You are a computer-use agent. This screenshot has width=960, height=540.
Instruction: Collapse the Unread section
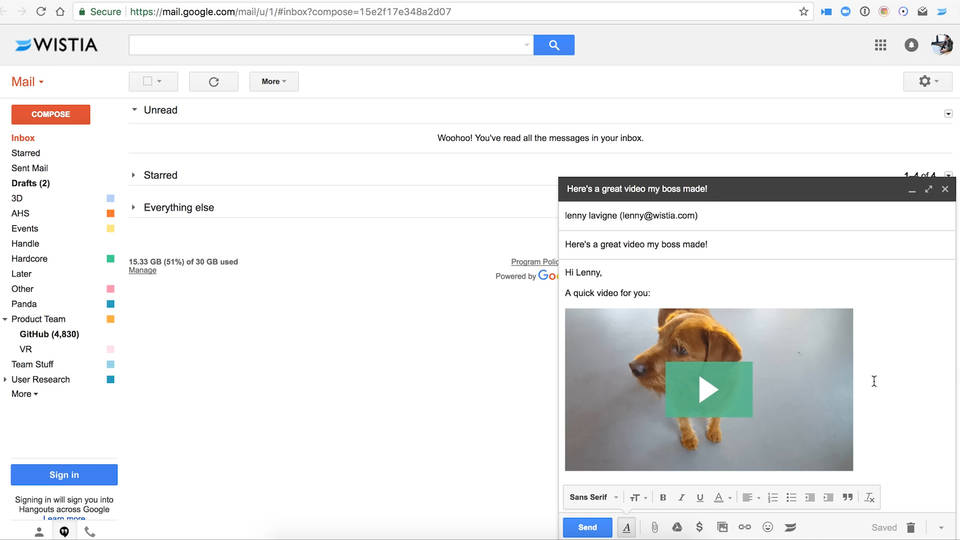(134, 110)
